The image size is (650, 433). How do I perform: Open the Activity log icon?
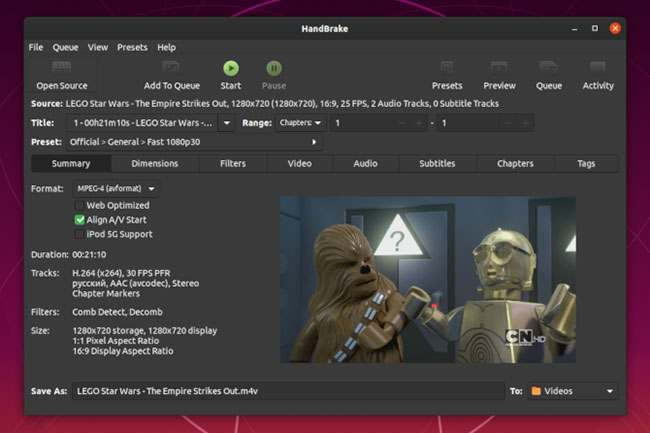point(598,69)
